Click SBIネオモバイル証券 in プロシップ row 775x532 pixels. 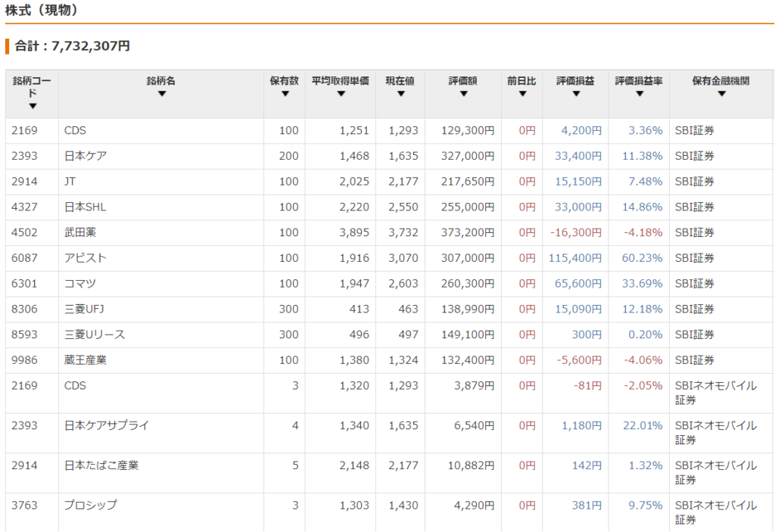716,512
